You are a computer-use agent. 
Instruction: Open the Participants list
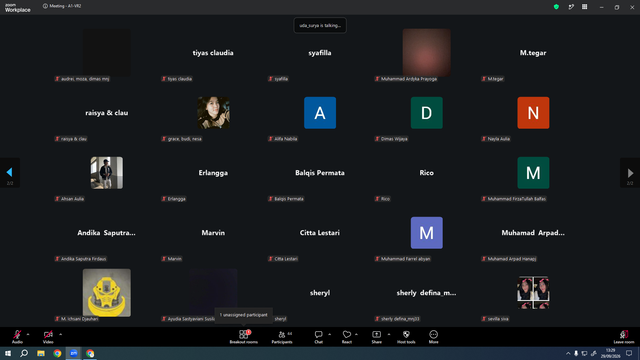click(x=282, y=337)
